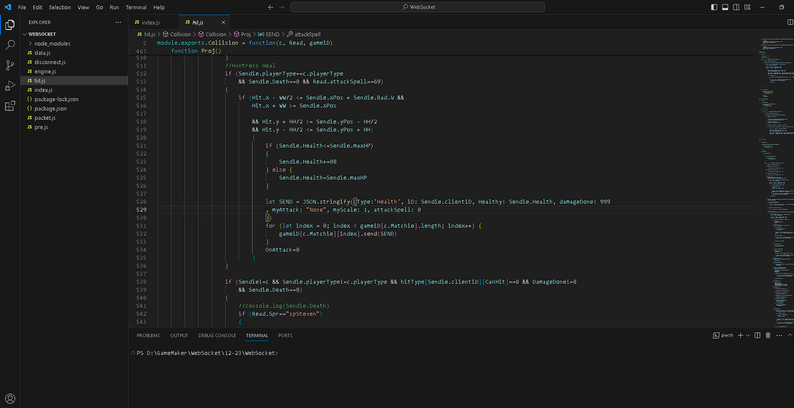The image size is (794, 408).
Task: Click the SEND breadcrumb segment
Action: click(269, 34)
